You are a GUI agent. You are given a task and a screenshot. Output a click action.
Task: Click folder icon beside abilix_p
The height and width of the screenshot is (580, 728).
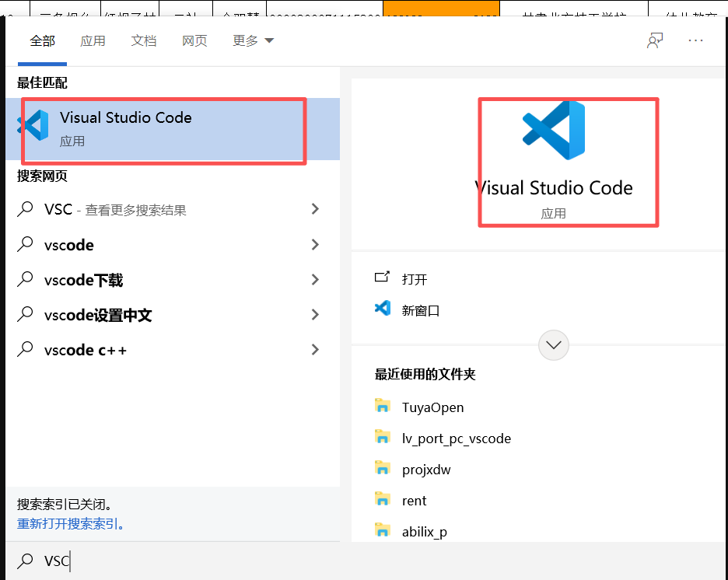pyautogui.click(x=382, y=530)
